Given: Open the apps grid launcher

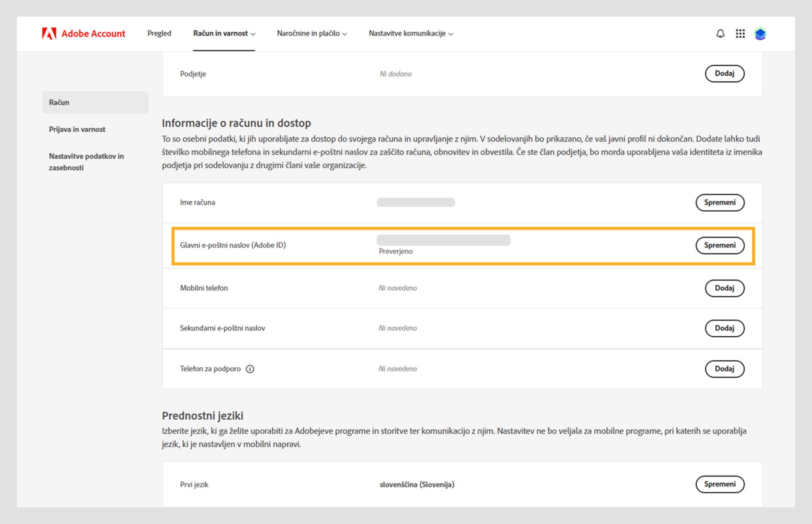Looking at the screenshot, I should pyautogui.click(x=740, y=33).
